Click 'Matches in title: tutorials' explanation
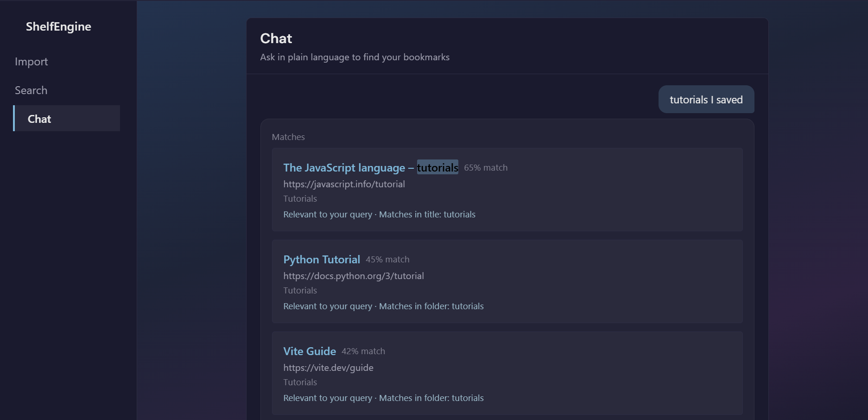868x420 pixels. [x=427, y=215]
